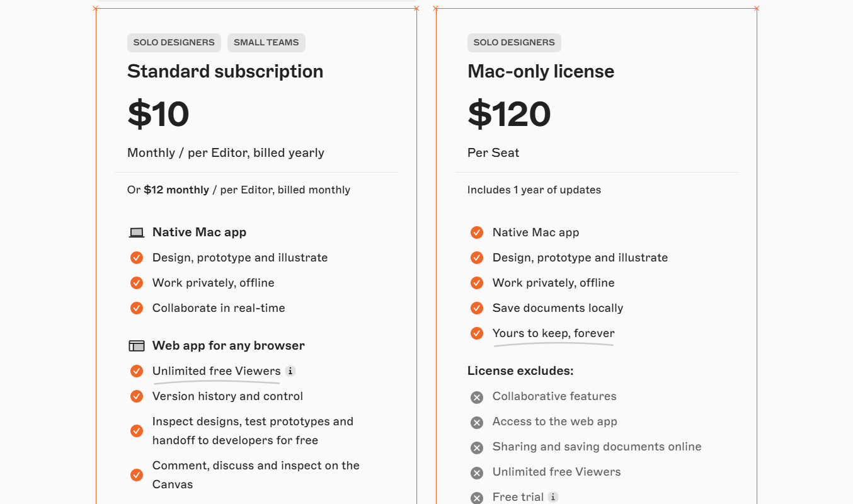
Task: Click checkmark beside Unlimited free Viewers in subscription
Action: coord(137,371)
